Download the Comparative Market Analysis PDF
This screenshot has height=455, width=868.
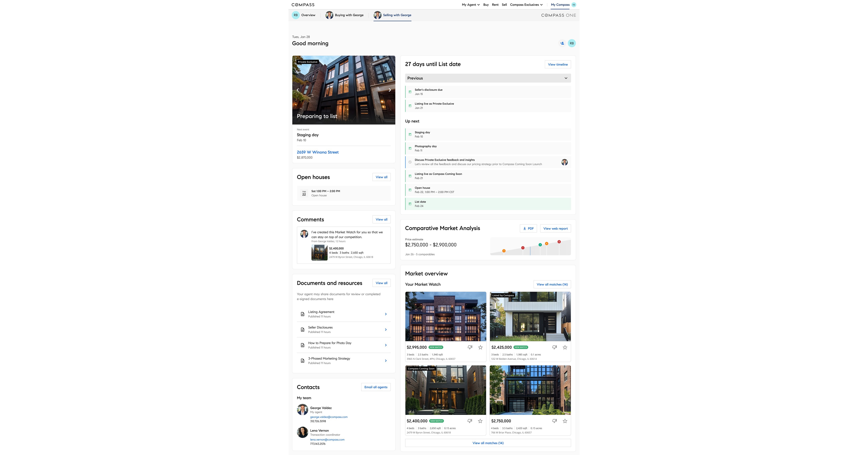pyautogui.click(x=528, y=228)
